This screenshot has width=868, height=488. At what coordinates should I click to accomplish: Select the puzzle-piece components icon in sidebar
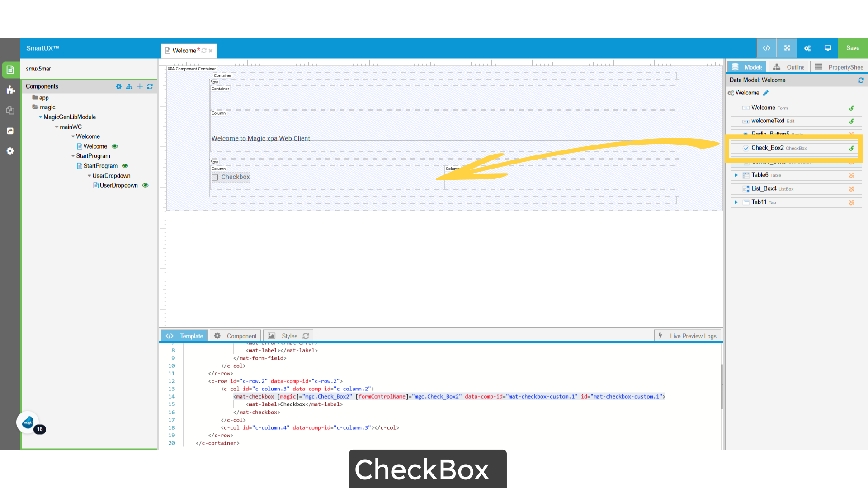coord(10,90)
